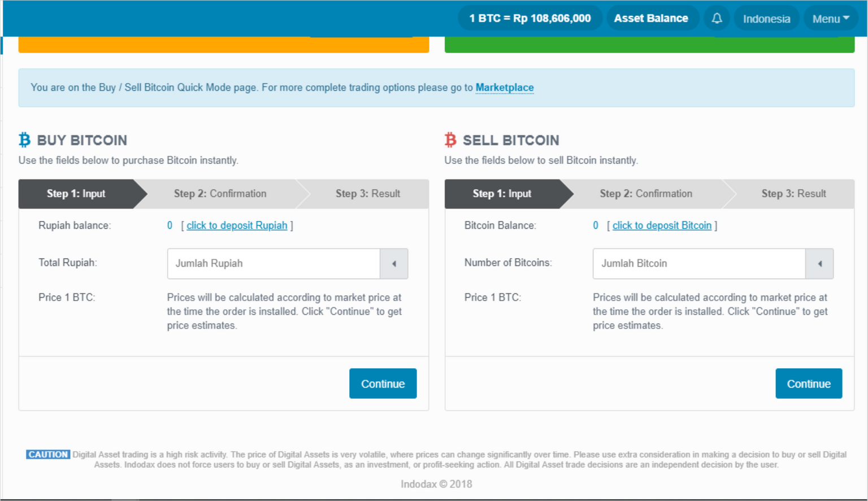The width and height of the screenshot is (868, 501).
Task: Follow the Marketplace link
Action: pyautogui.click(x=505, y=88)
